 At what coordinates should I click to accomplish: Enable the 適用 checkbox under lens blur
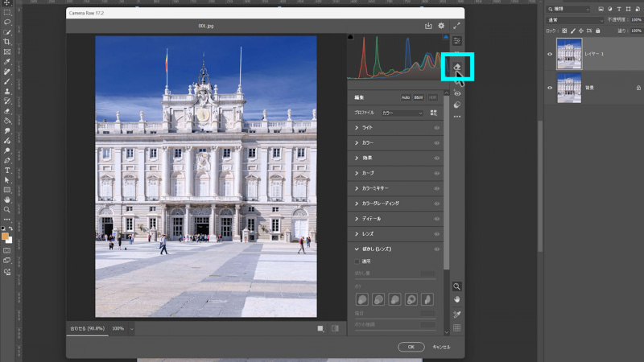pos(357,261)
